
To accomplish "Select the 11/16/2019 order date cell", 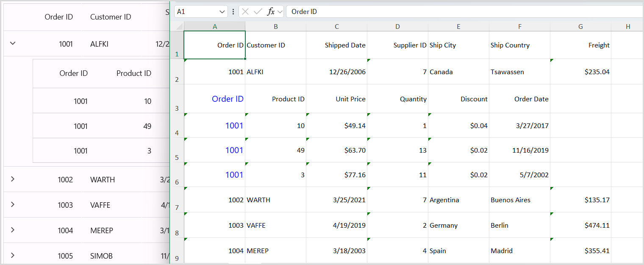I will [x=520, y=150].
